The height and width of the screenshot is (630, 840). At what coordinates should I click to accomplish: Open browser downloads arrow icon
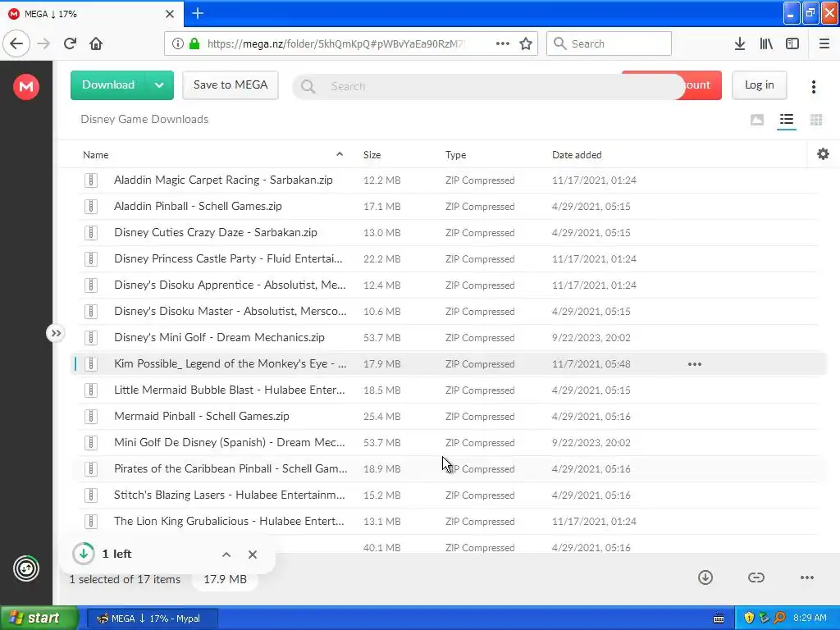point(740,43)
